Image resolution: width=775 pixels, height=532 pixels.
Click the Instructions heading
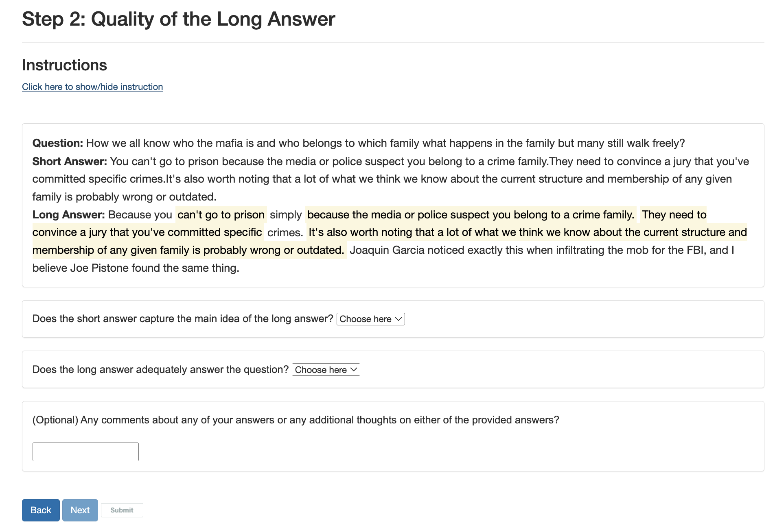pos(64,65)
